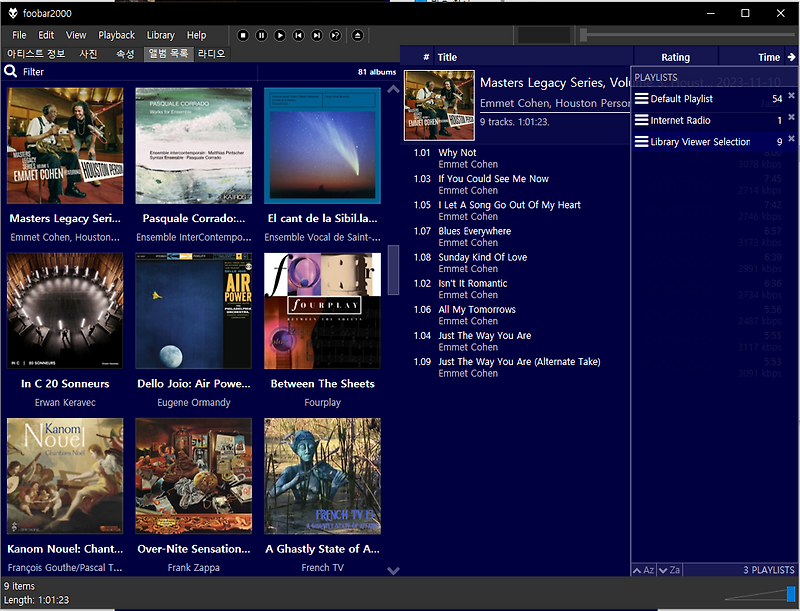Viewport: 800px width, 611px height.
Task: Open the Library menu
Action: pos(161,35)
